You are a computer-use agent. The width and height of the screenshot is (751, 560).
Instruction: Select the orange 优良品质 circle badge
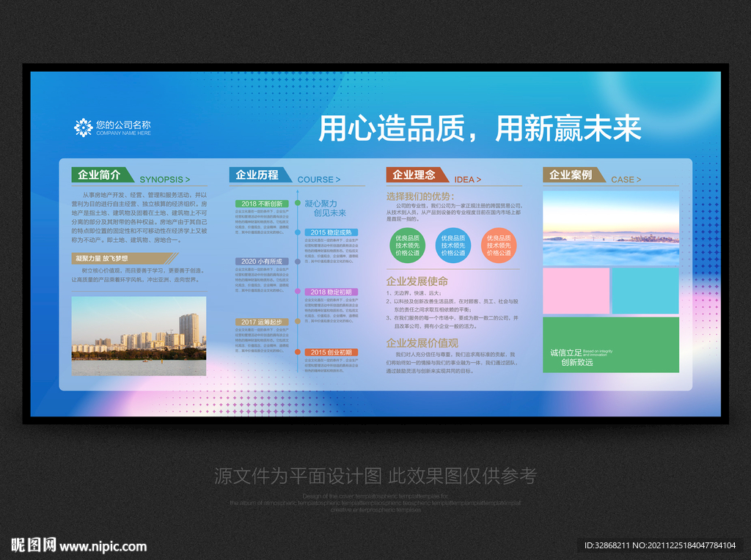coord(499,246)
